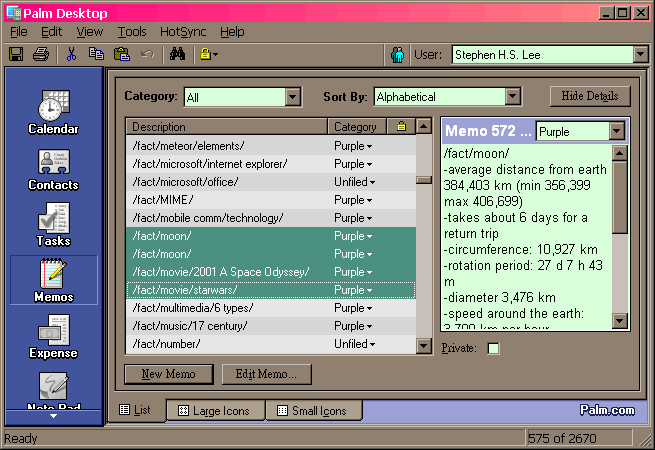Open the View menu
The width and height of the screenshot is (655, 450).
[90, 32]
